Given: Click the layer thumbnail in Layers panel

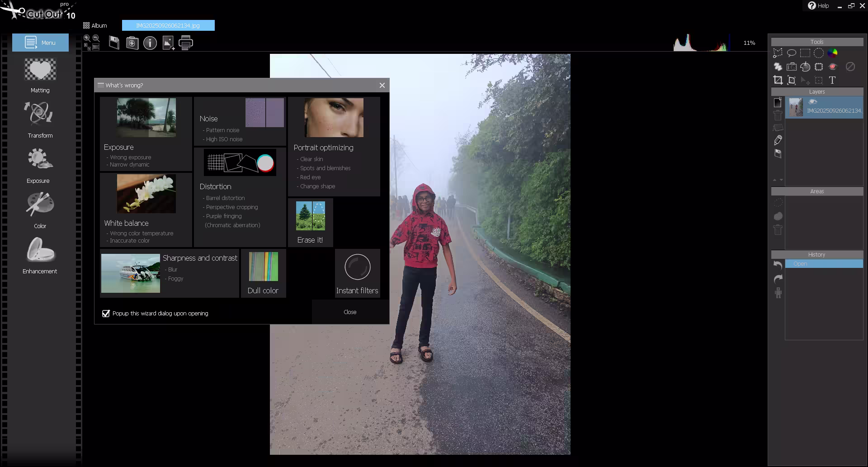Looking at the screenshot, I should click(796, 107).
